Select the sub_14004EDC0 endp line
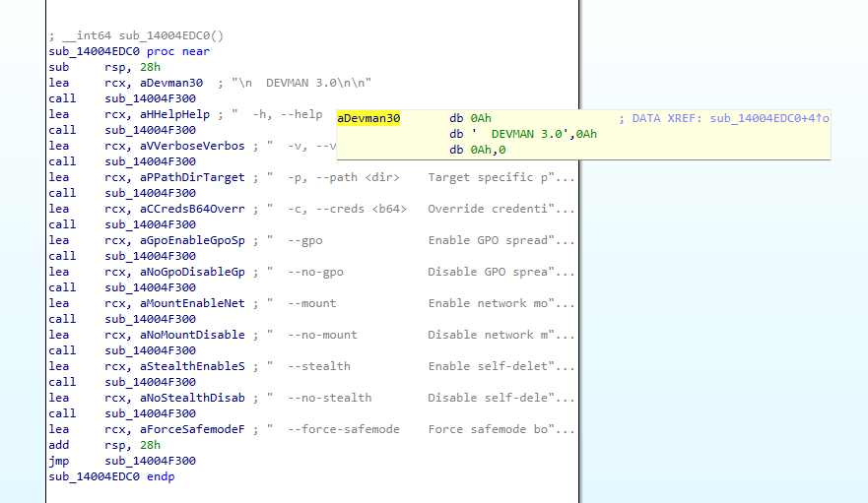This screenshot has height=503, width=868. [111, 476]
